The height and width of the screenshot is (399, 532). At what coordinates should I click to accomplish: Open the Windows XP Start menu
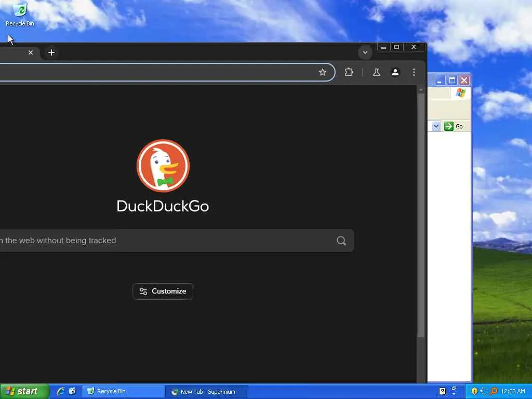24,391
